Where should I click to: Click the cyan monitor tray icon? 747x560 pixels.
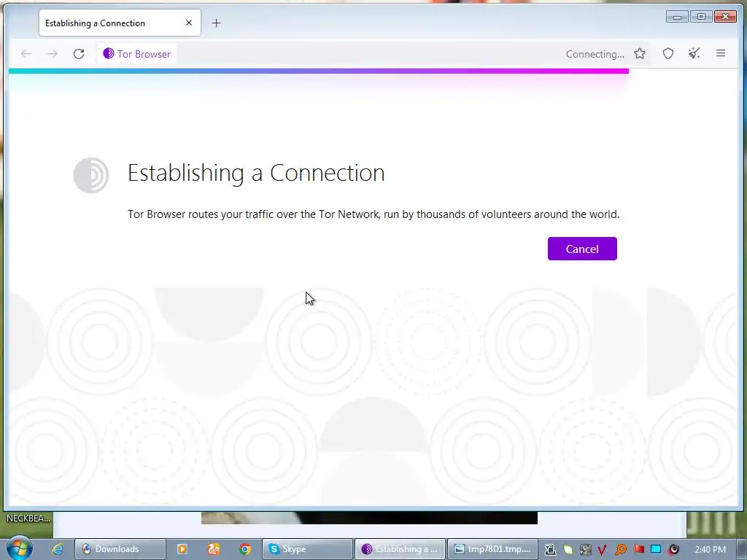656,550
